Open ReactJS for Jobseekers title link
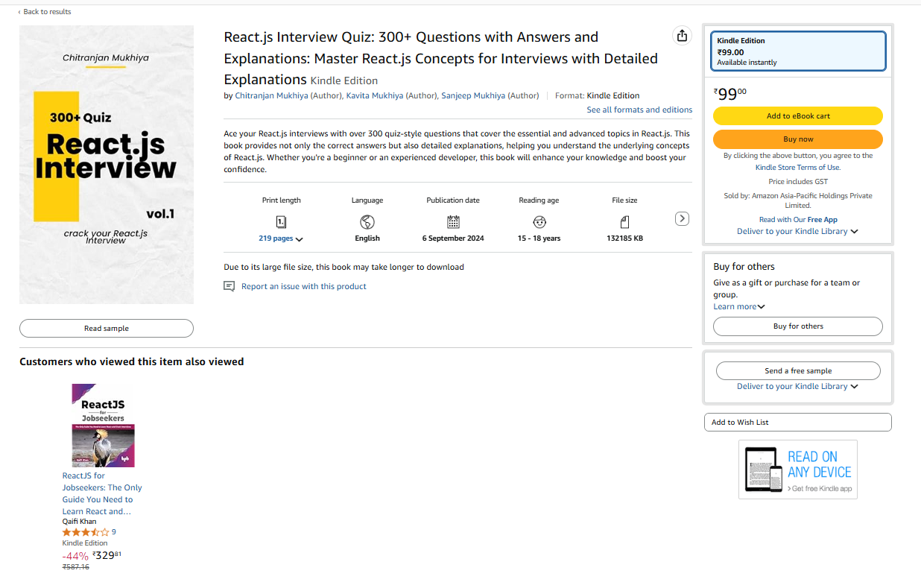The image size is (921, 588). (102, 493)
